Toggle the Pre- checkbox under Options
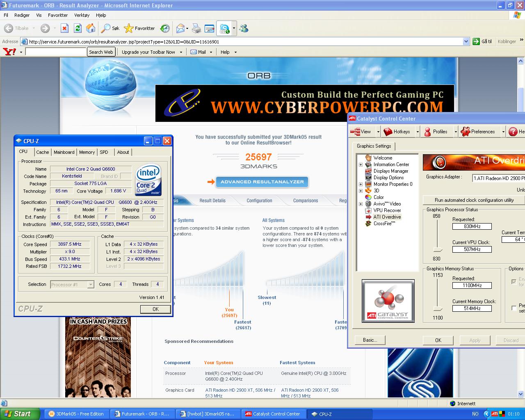The height and width of the screenshot is (420, 525). point(514,308)
